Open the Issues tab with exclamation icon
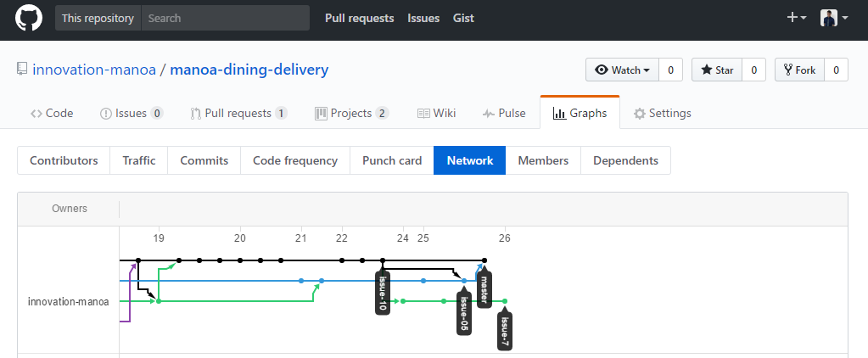Image resolution: width=868 pixels, height=358 pixels. point(132,113)
